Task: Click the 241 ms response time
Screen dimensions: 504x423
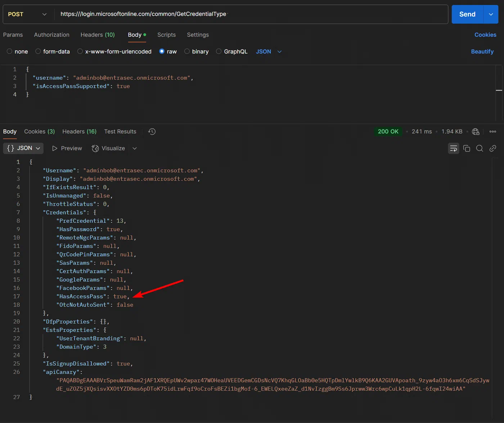Action: pos(422,131)
